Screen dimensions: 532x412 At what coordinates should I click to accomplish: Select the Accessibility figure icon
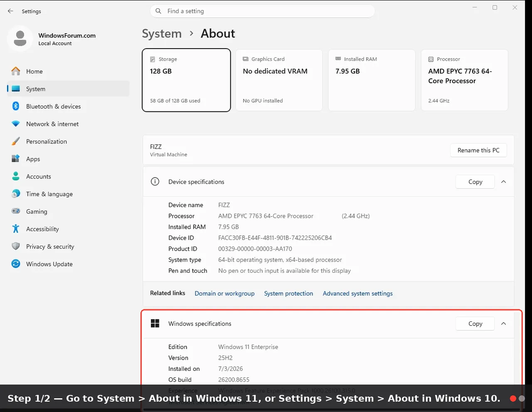[x=16, y=229]
